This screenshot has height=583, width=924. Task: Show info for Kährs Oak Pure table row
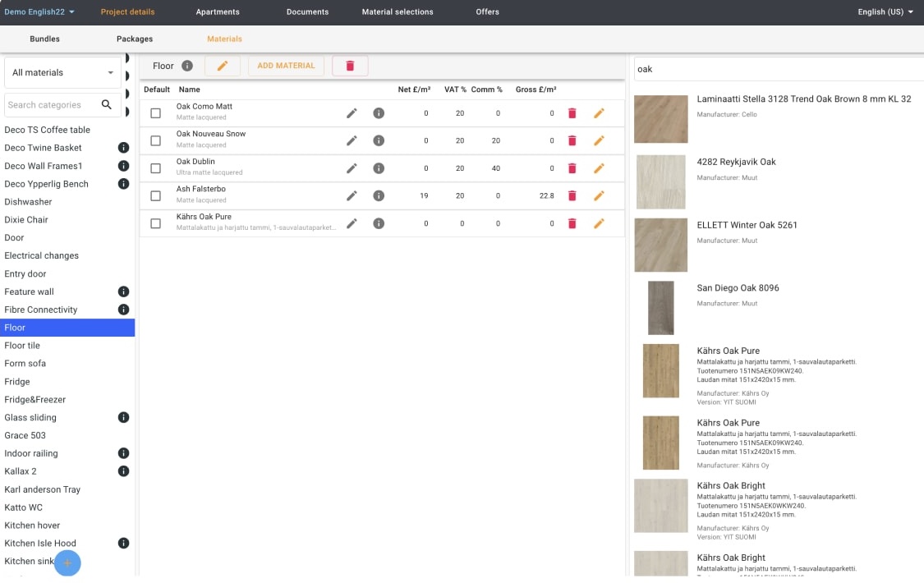point(379,223)
